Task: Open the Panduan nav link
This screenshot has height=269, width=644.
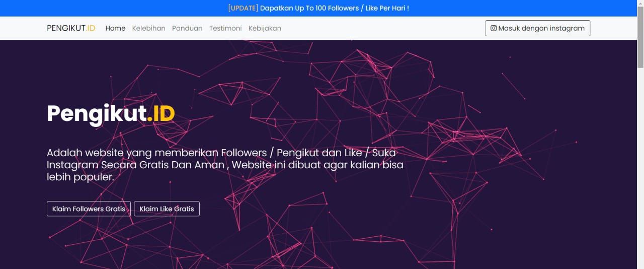Action: [187, 28]
